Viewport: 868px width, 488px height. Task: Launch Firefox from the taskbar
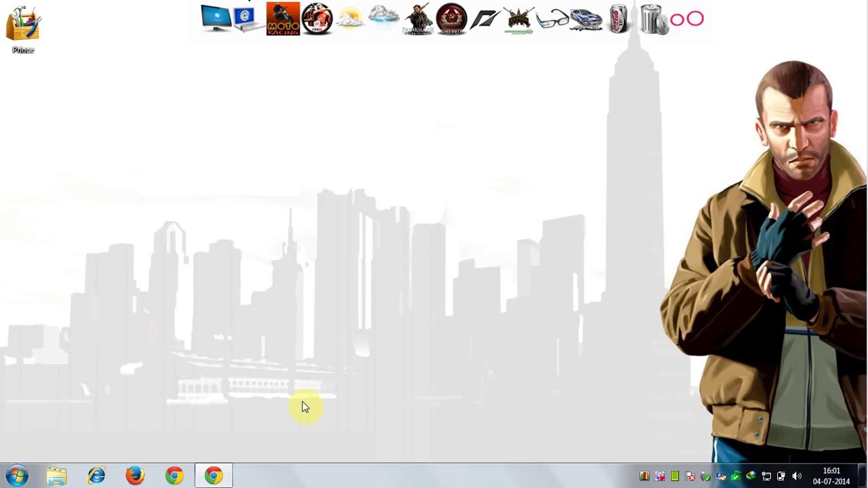pos(135,476)
